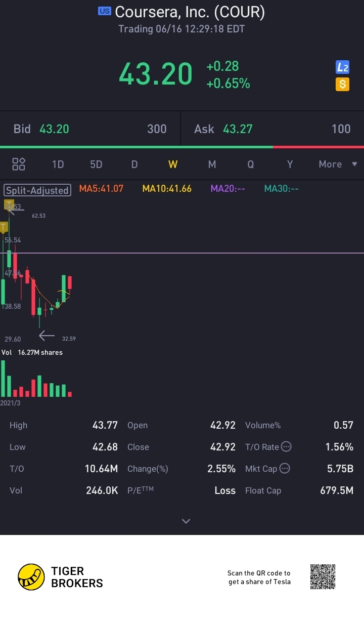Screen dimensions: 364x619
Task: Tap the MA5:41.07 indicator label
Action: (x=101, y=189)
